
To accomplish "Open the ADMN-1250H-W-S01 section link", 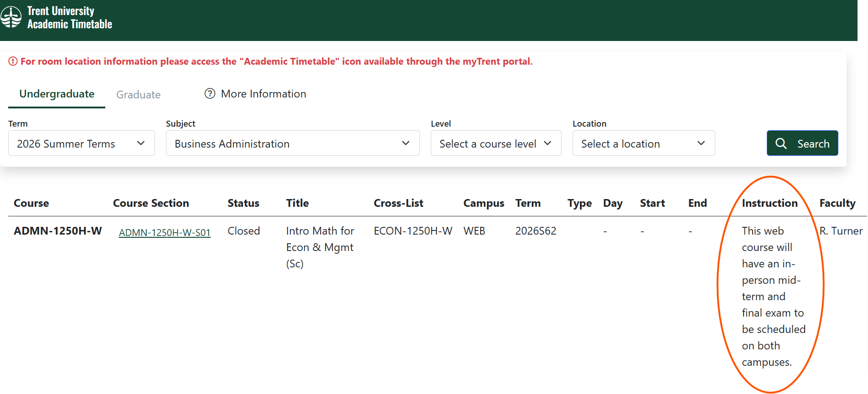I will tap(165, 232).
